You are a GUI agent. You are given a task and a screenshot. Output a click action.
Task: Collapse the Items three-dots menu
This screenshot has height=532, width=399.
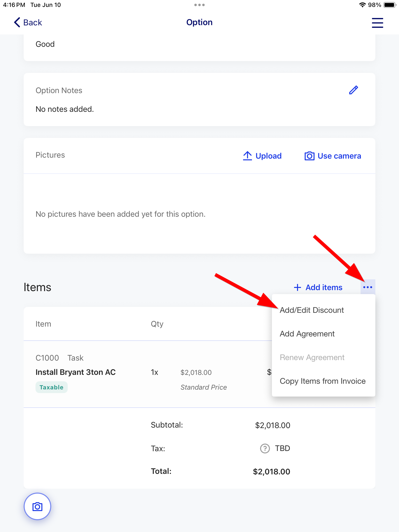(368, 287)
